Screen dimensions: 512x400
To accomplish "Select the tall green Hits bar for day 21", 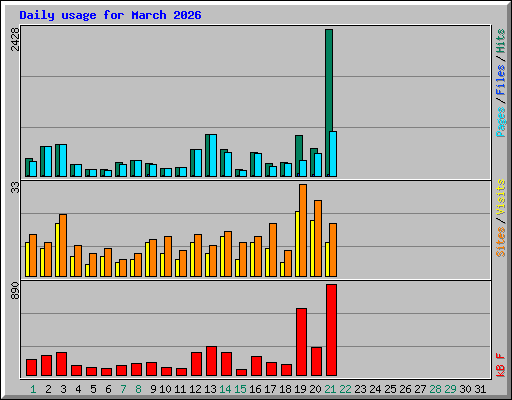I will [x=329, y=80].
